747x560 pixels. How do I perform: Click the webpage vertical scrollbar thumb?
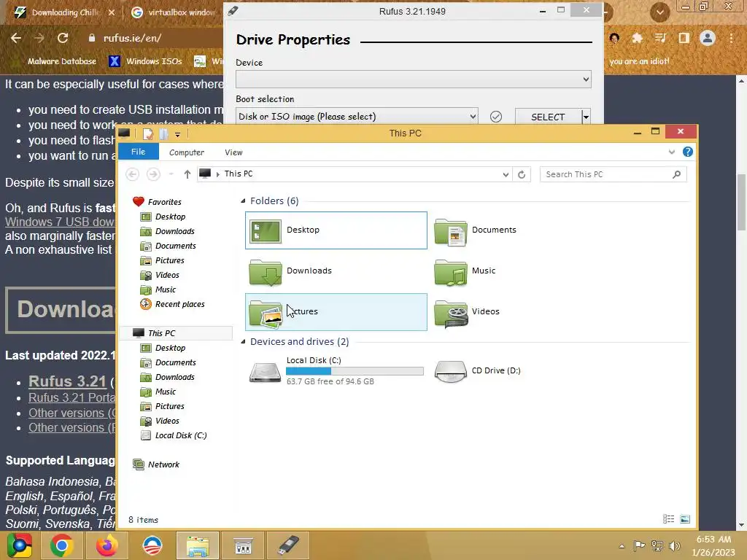(x=741, y=201)
